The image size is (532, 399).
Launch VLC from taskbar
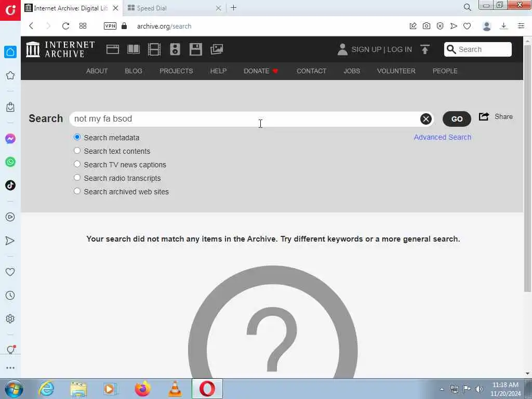click(175, 389)
